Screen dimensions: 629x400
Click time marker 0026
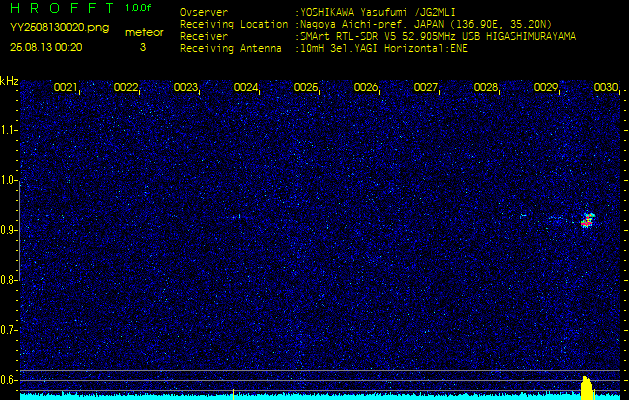pyautogui.click(x=365, y=87)
